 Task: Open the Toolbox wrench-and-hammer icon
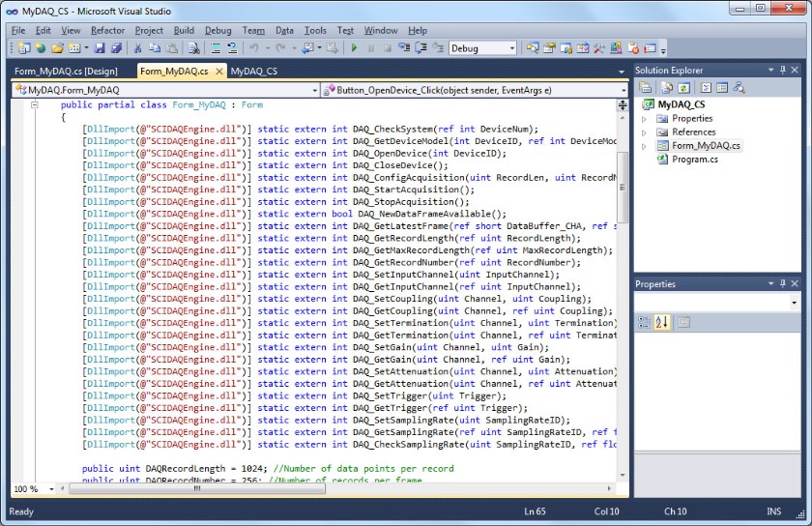pos(599,48)
